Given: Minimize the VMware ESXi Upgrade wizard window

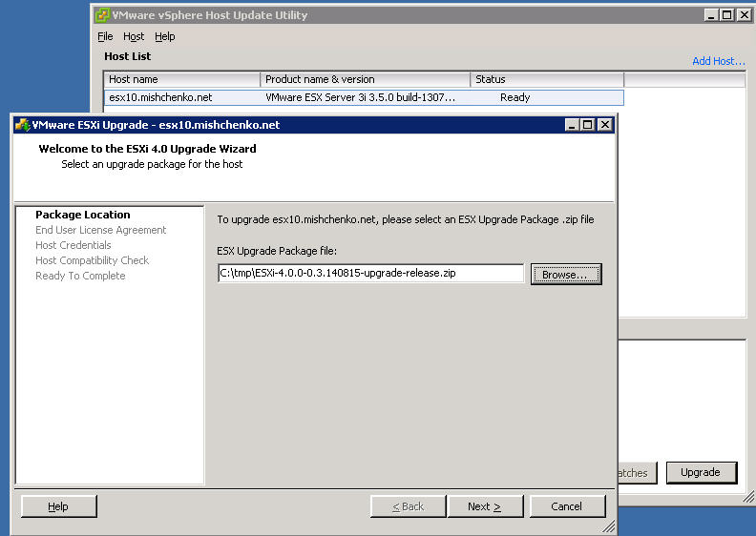Looking at the screenshot, I should pos(572,125).
